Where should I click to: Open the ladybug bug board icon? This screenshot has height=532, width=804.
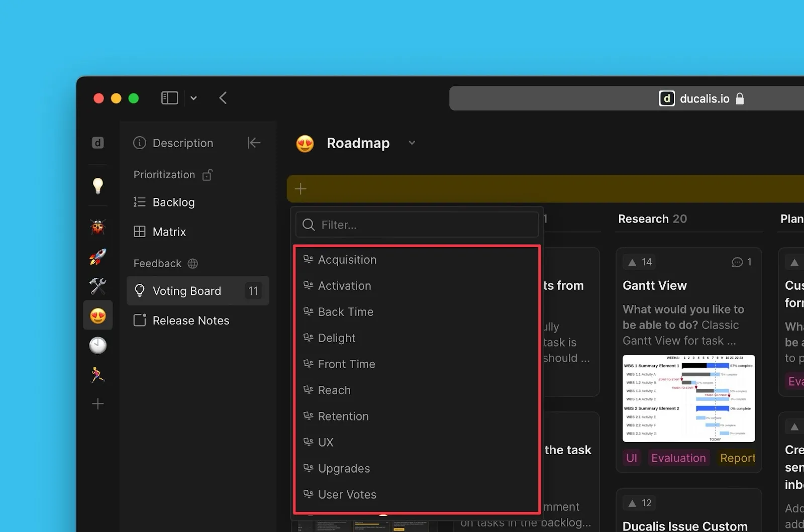tap(98, 227)
